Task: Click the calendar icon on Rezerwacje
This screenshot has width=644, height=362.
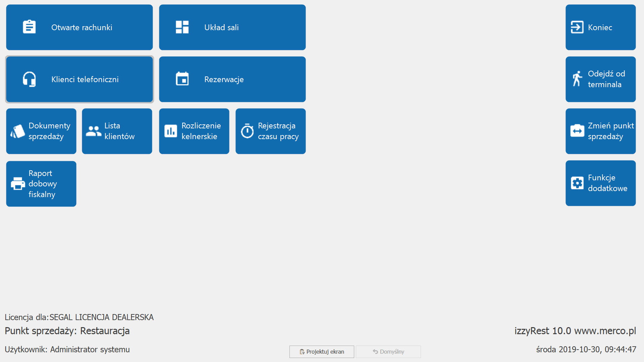Action: click(x=182, y=79)
